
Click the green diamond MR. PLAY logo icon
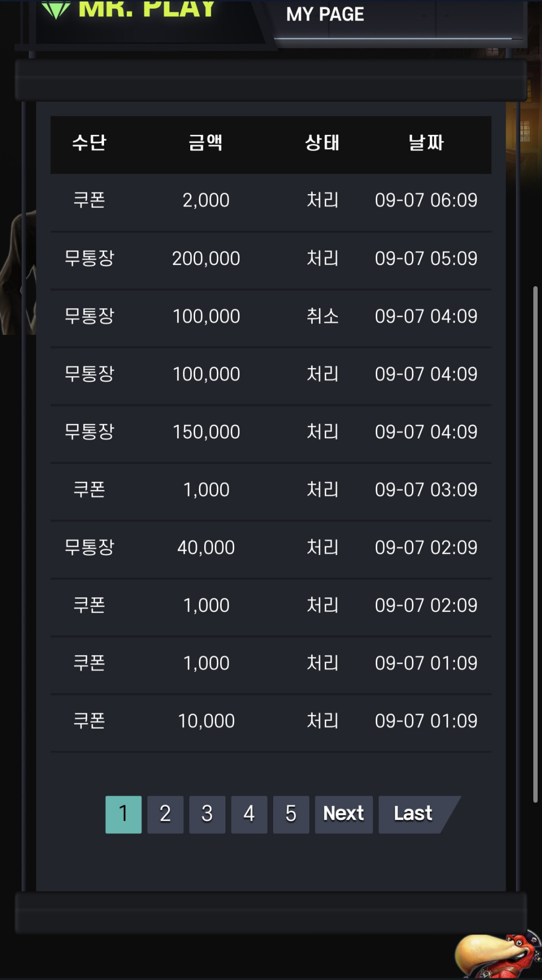coord(56,9)
